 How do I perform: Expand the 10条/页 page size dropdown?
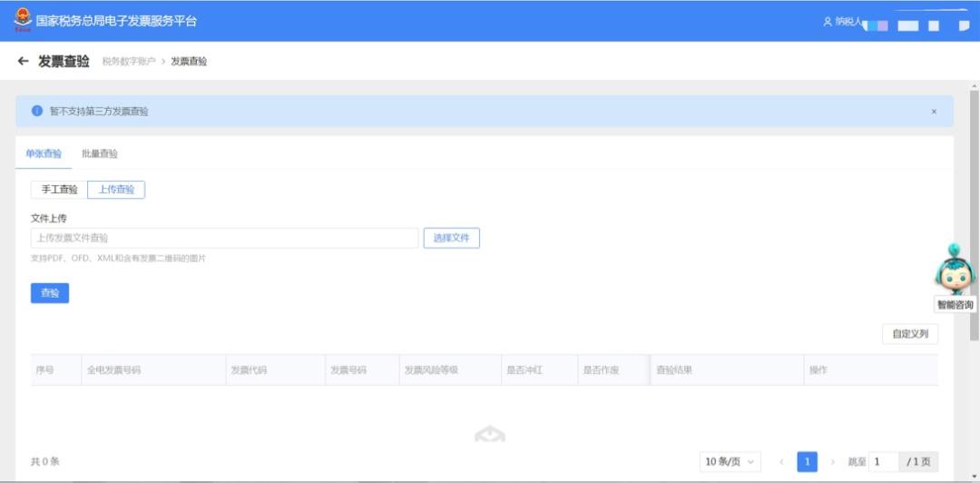coord(730,462)
